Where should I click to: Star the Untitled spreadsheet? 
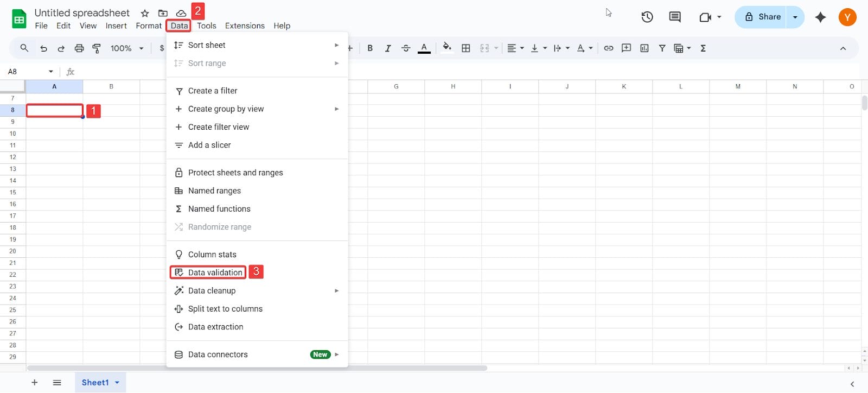(x=145, y=13)
